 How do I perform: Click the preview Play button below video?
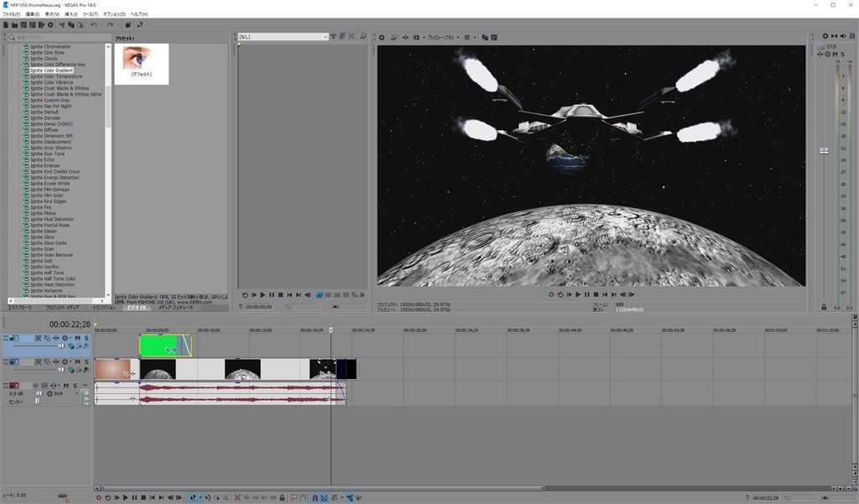coord(578,294)
